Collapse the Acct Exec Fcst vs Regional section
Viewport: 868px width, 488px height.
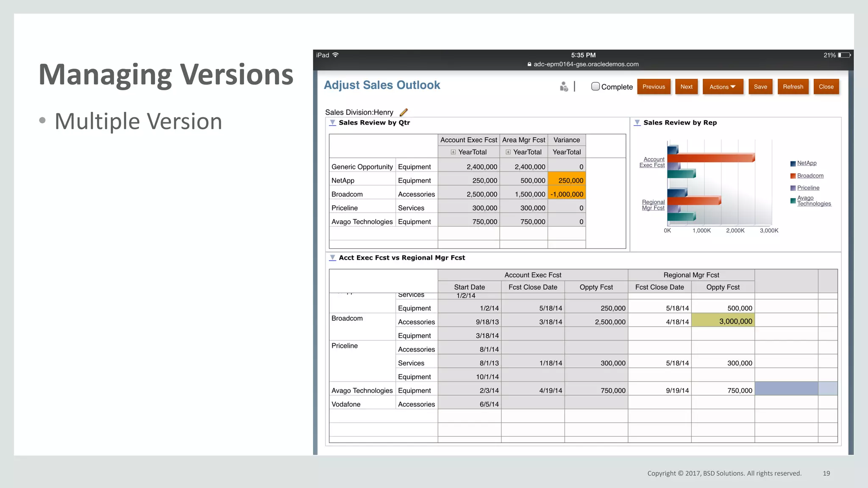(x=333, y=258)
